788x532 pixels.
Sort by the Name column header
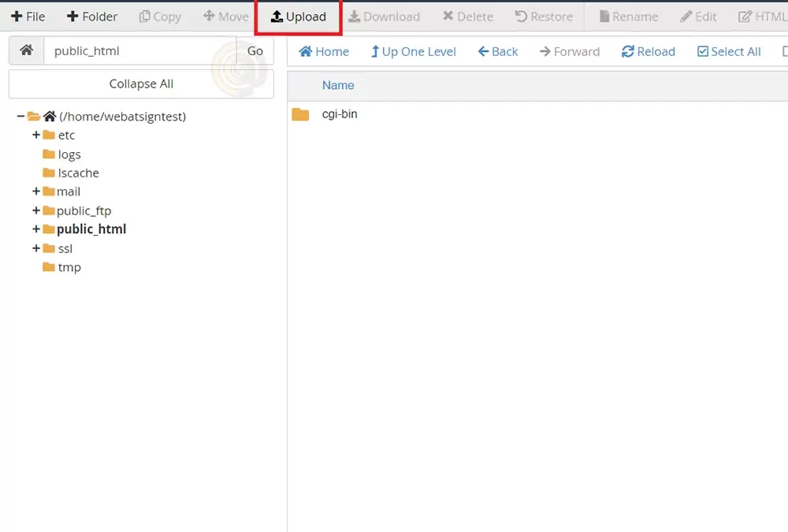(x=338, y=85)
